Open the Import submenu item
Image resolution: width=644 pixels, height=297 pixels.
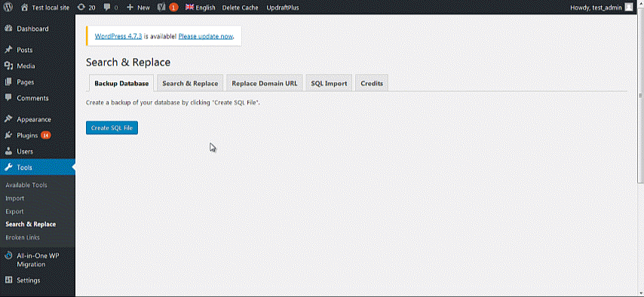pos(15,198)
